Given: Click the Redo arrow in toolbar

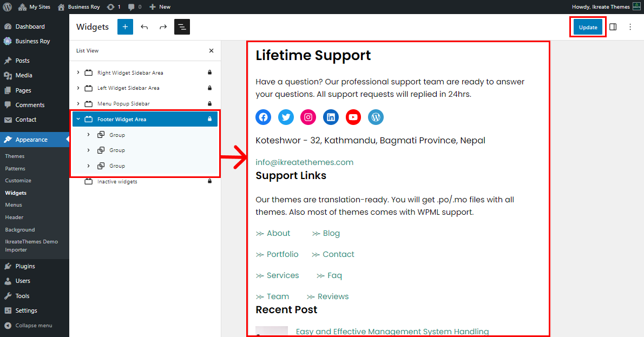Looking at the screenshot, I should click(163, 27).
